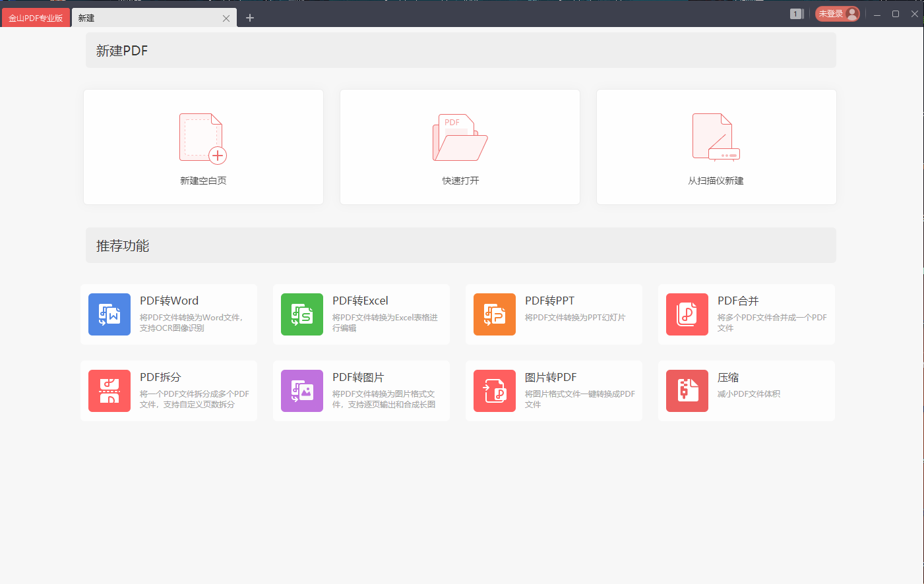924x584 pixels.
Task: Click the PDF合并 title label
Action: [738, 301]
